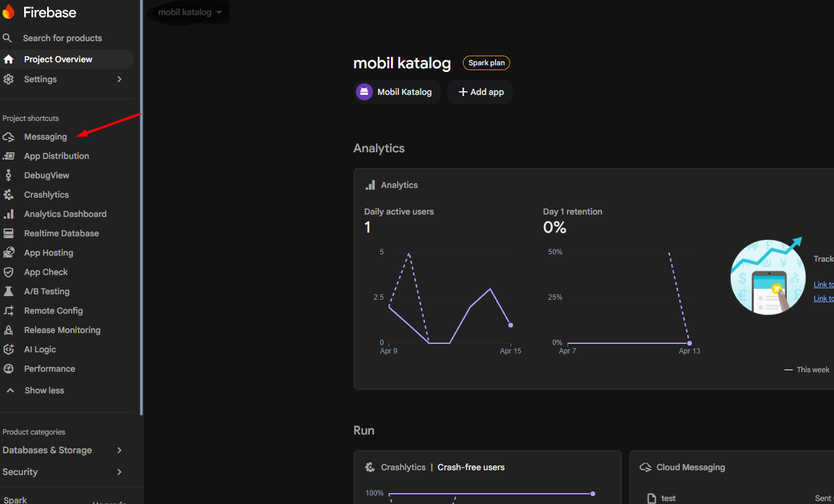Open the App Check shield icon
Image resolution: width=834 pixels, height=504 pixels.
[8, 272]
